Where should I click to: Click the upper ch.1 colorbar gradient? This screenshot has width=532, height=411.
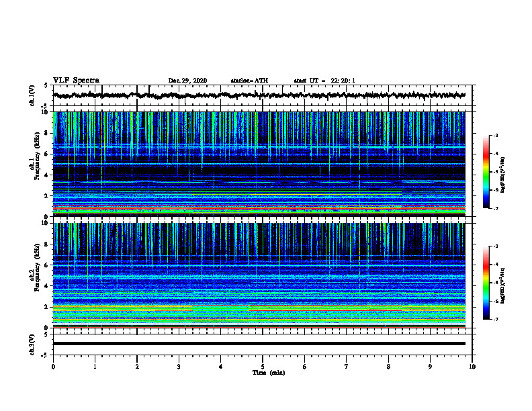tap(486, 172)
